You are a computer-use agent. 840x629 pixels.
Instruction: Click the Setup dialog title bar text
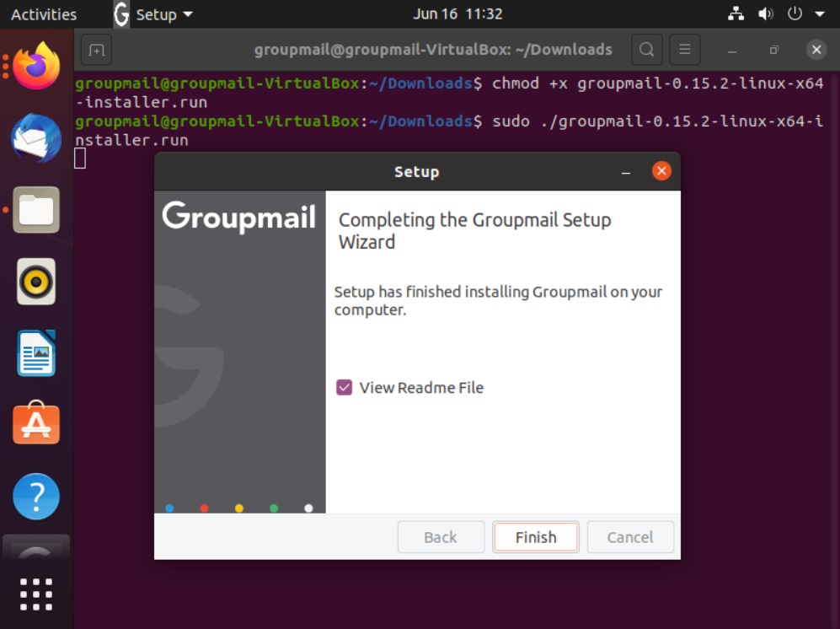pyautogui.click(x=417, y=172)
